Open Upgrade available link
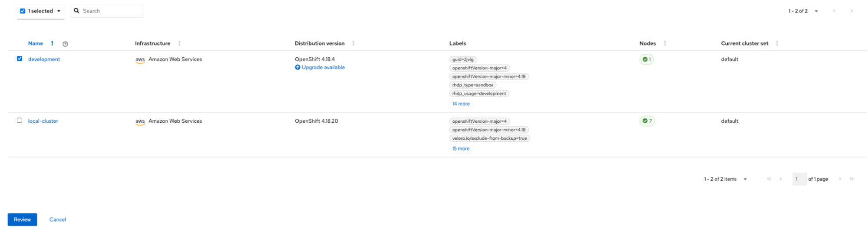This screenshot has width=868, height=236. [x=323, y=67]
